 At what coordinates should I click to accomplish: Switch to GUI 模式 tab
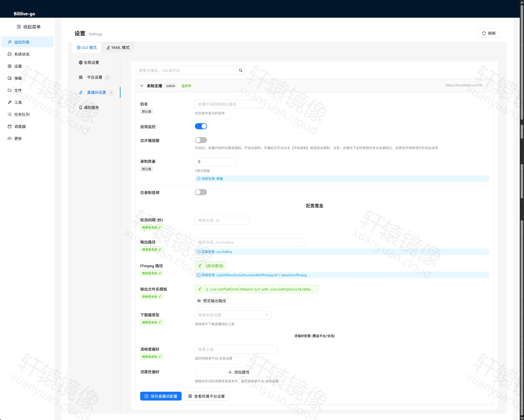tap(87, 47)
